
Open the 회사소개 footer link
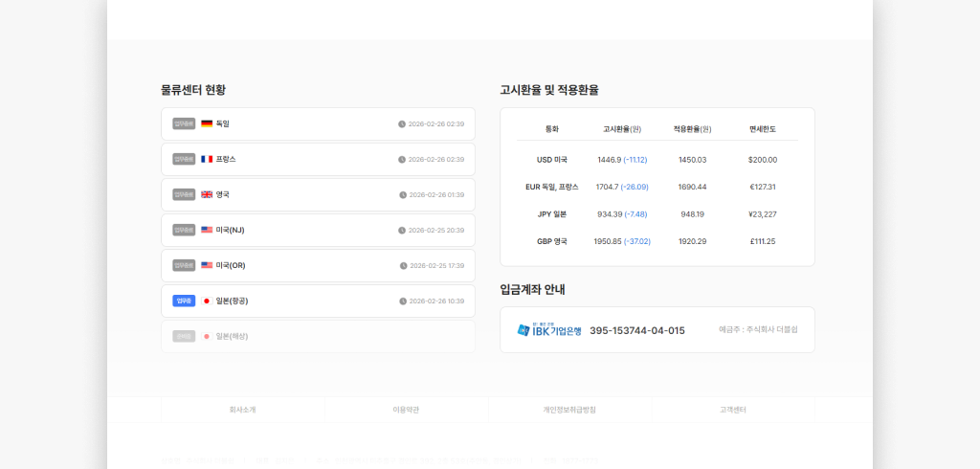242,411
